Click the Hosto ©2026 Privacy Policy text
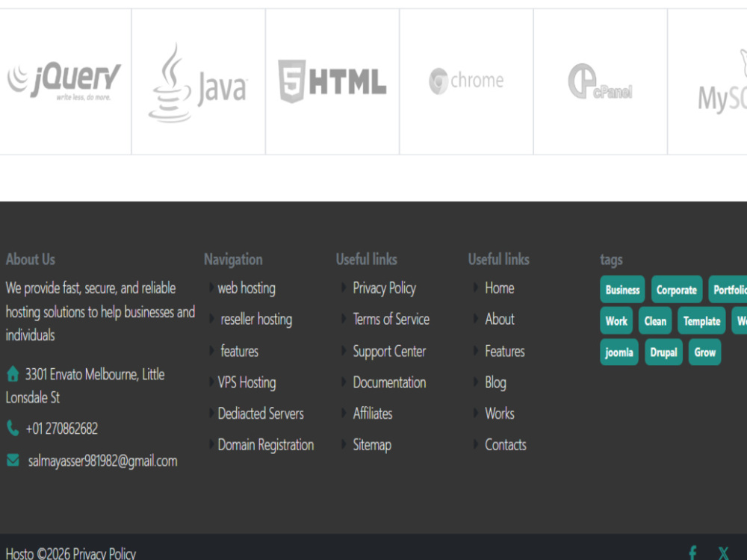This screenshot has height=560, width=747. point(70,553)
